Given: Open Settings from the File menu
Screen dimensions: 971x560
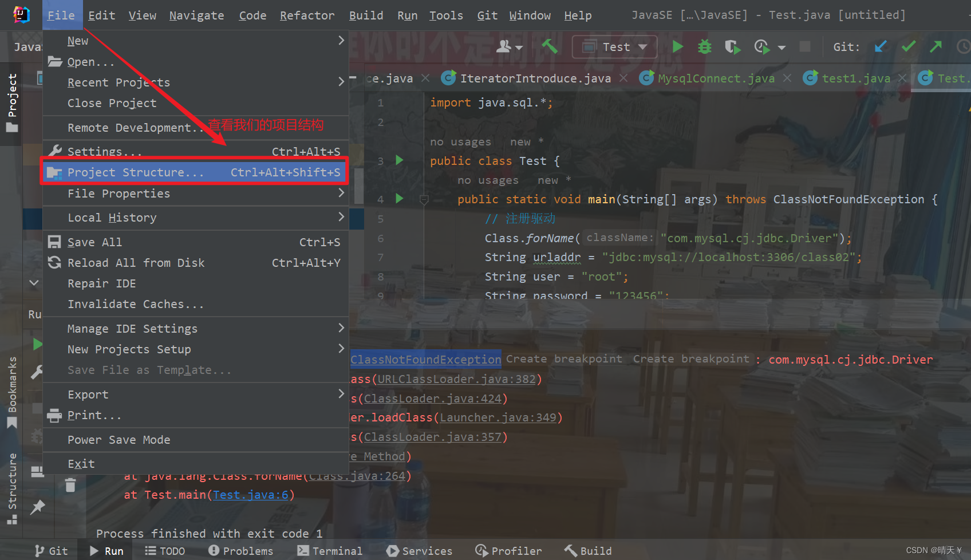Looking at the screenshot, I should [x=196, y=151].
